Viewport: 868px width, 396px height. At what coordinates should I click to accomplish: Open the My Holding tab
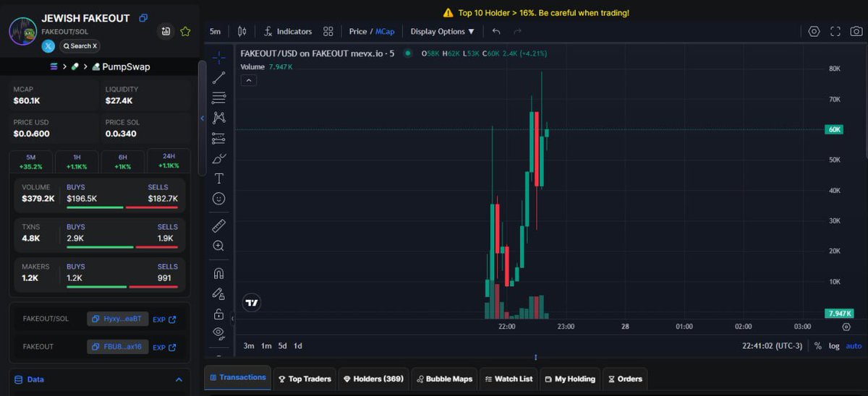pyautogui.click(x=570, y=379)
